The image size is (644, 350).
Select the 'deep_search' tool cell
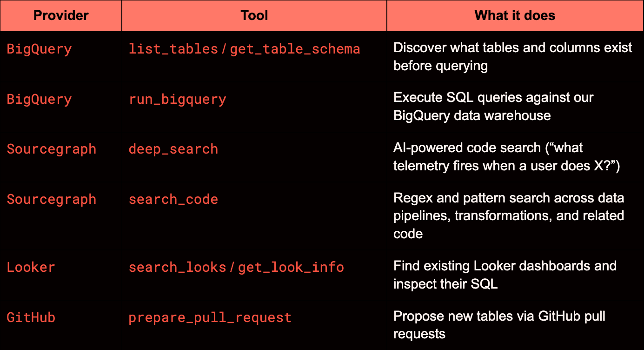(x=173, y=149)
